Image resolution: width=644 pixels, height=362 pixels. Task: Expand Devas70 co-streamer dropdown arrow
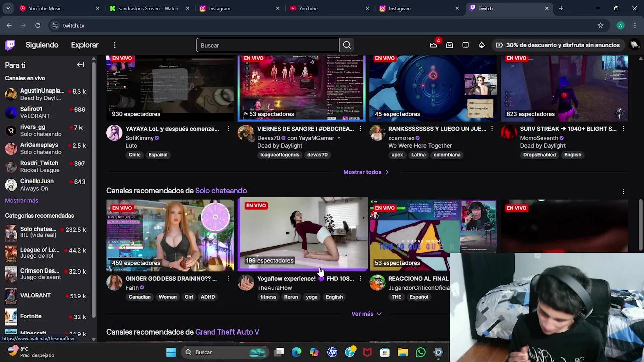pyautogui.click(x=338, y=138)
